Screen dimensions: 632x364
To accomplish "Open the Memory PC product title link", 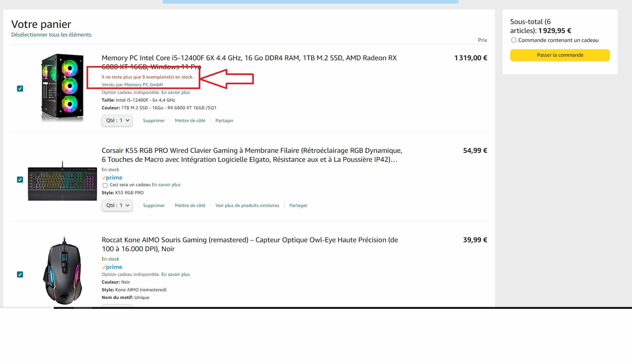I will pyautogui.click(x=249, y=62).
